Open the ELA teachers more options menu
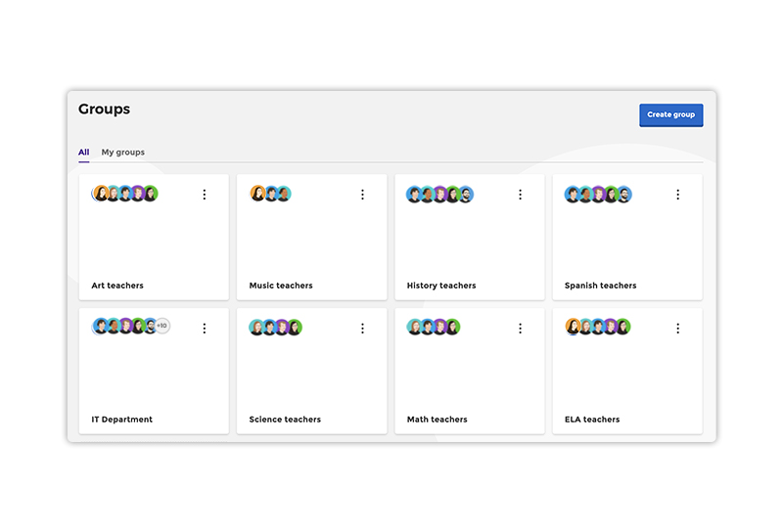Screen dimensions: 783x532 coord(677,329)
